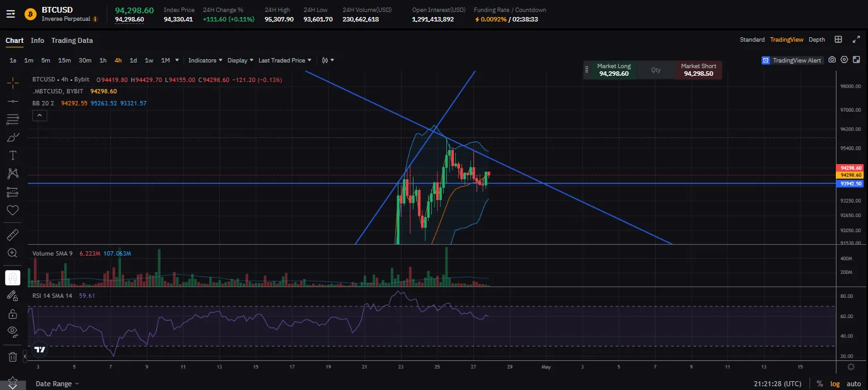
Task: Click the BB 20 2 indicator legend
Action: [43, 103]
